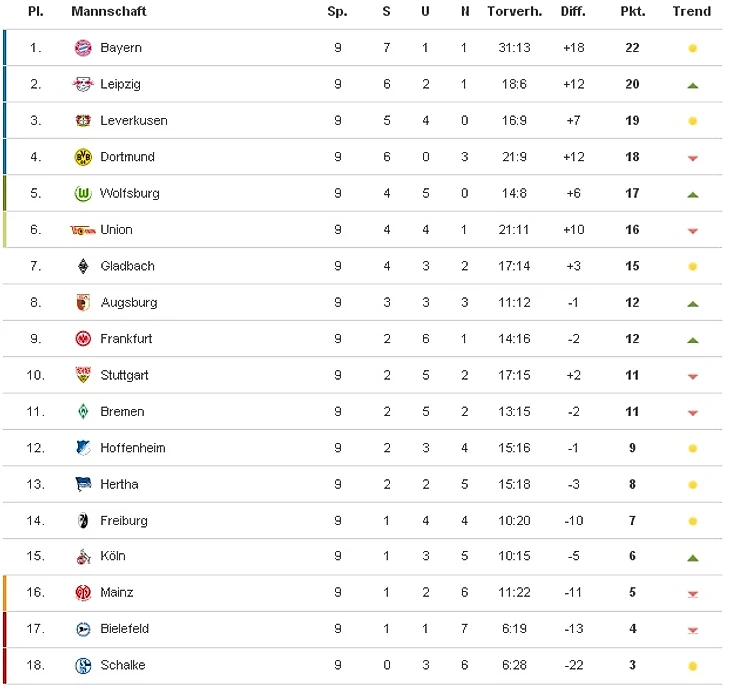Open the Gladbach team link

pos(127,266)
